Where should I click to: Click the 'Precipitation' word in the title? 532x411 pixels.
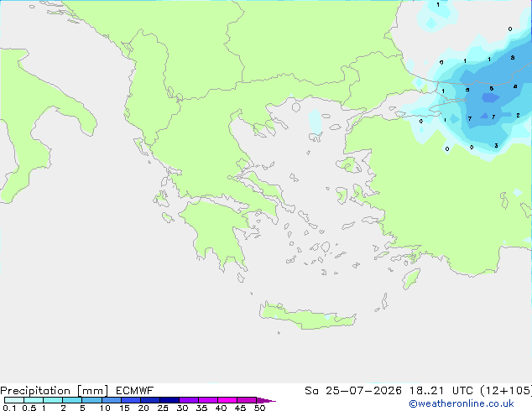point(35,391)
